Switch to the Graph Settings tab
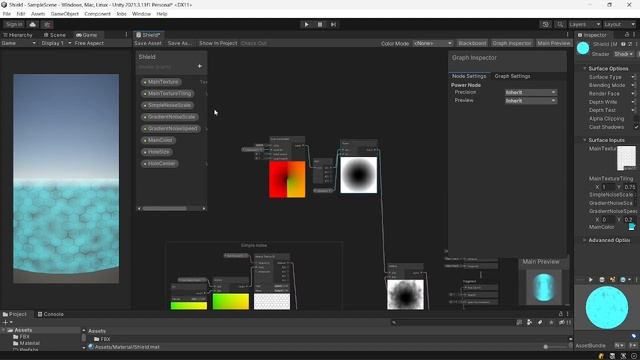 (x=512, y=76)
